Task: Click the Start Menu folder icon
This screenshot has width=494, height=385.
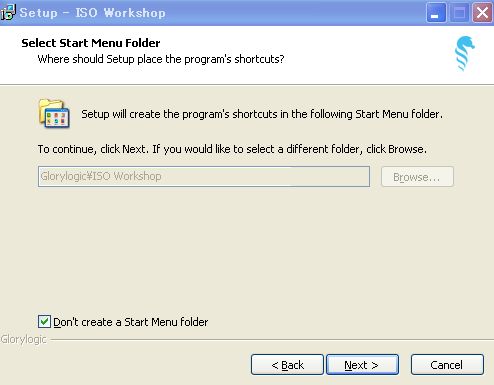Action: pyautogui.click(x=54, y=113)
